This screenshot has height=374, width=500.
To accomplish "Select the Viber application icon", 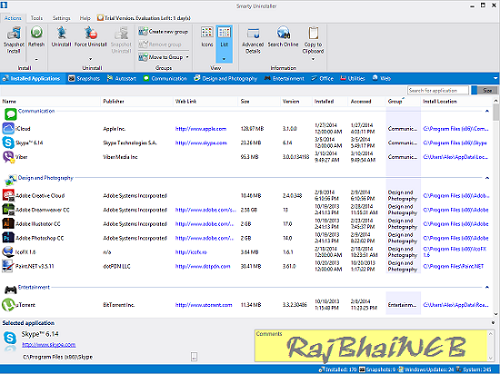I will [8, 157].
